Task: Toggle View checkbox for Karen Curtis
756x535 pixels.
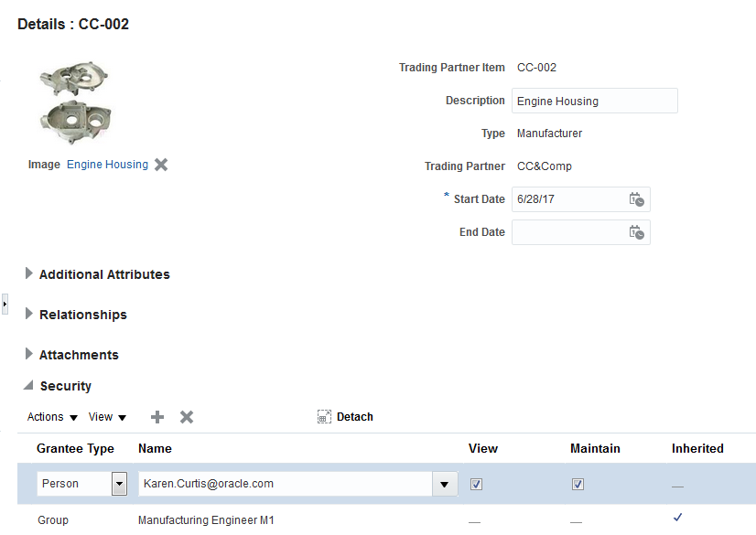Action: pyautogui.click(x=476, y=484)
